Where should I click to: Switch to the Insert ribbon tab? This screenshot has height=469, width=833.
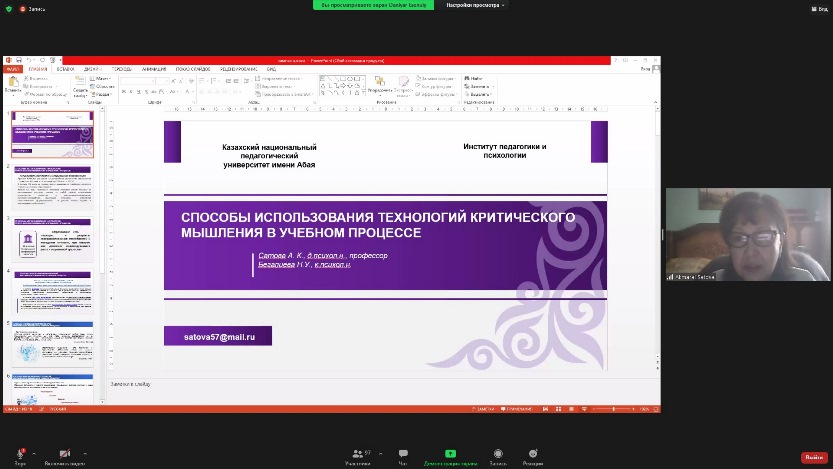[x=66, y=69]
